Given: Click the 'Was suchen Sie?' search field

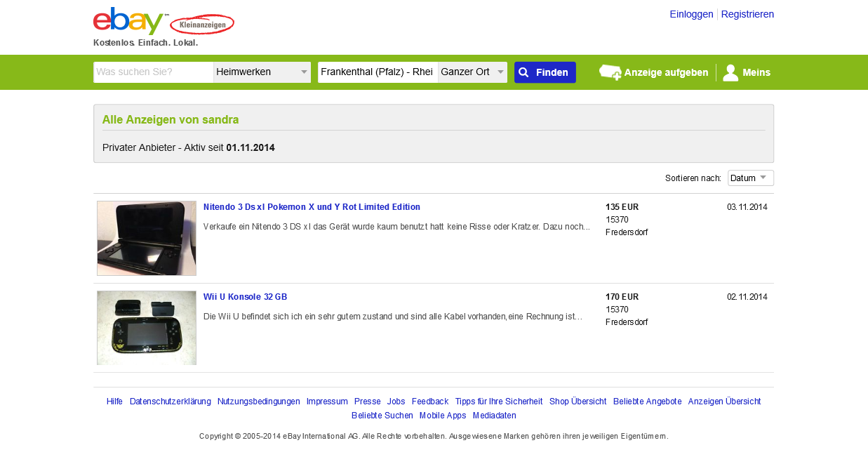Looking at the screenshot, I should click(153, 72).
